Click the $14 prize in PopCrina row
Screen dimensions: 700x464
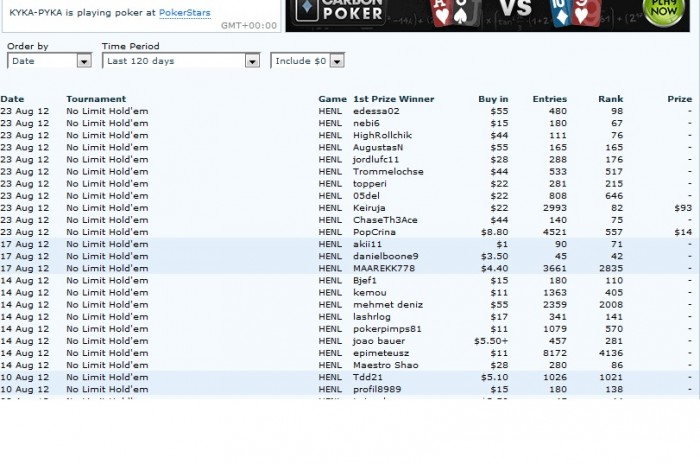coord(683,232)
